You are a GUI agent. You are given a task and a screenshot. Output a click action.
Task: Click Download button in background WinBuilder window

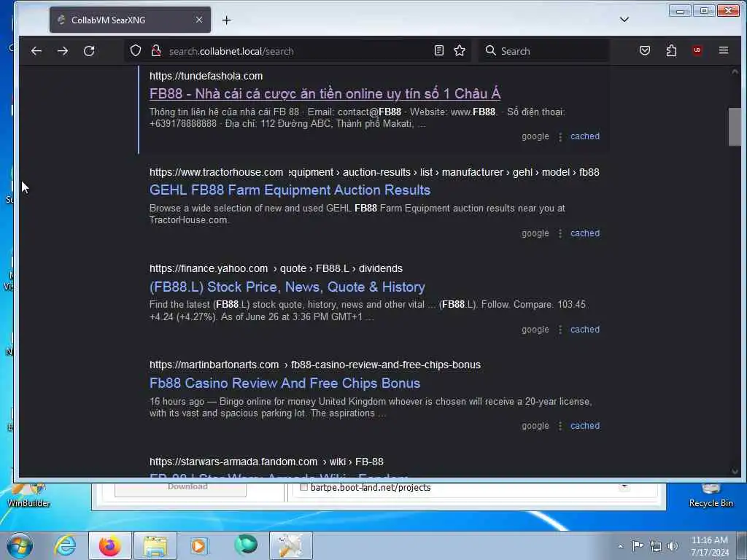[x=181, y=489]
